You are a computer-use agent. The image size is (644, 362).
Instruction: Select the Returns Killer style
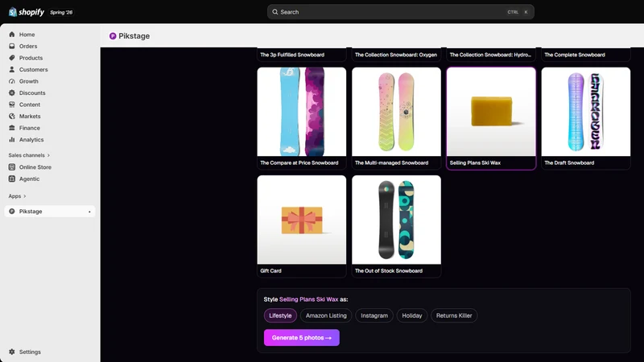tap(454, 315)
